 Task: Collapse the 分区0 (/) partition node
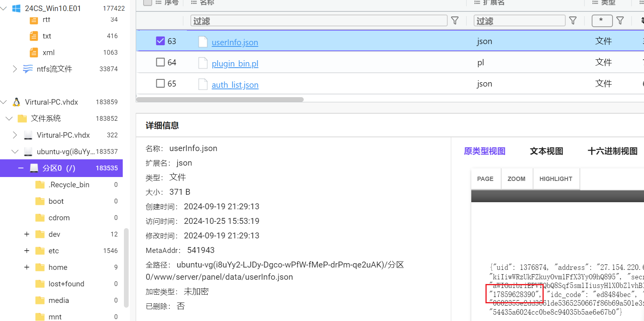[21, 168]
